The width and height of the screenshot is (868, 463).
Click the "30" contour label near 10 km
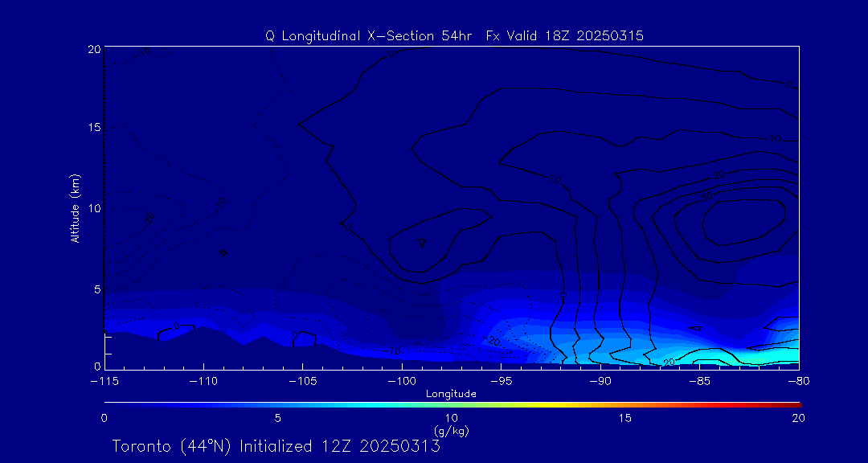click(707, 197)
